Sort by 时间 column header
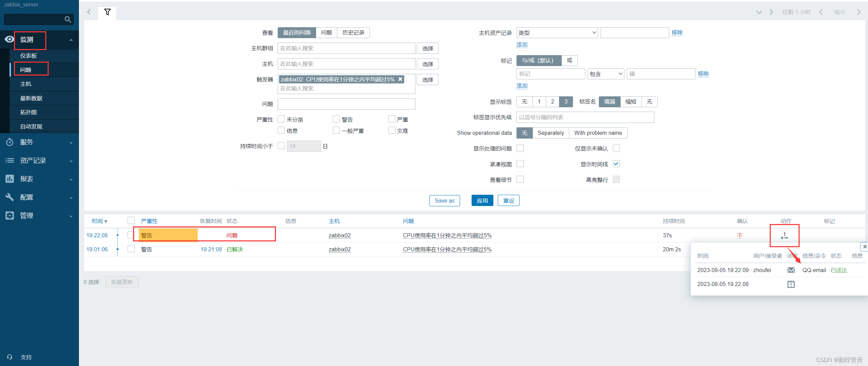 coord(99,221)
